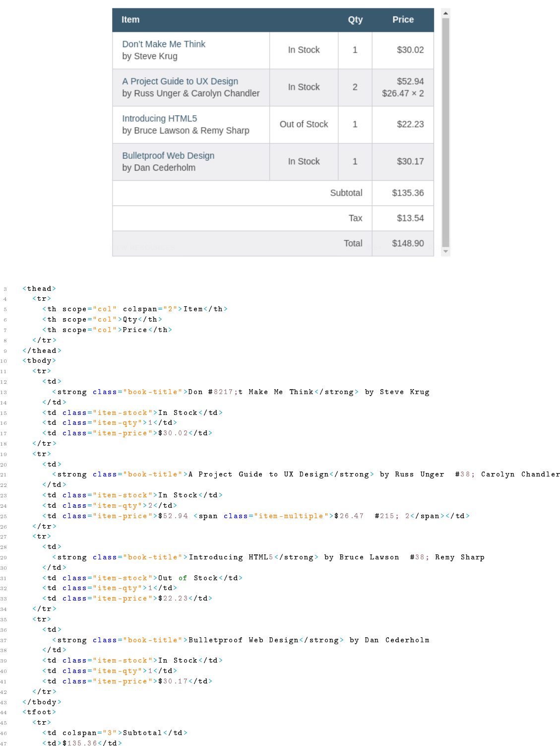The image size is (560, 746).
Task: Click the colspan="2" Item th code line
Action: tap(135, 309)
